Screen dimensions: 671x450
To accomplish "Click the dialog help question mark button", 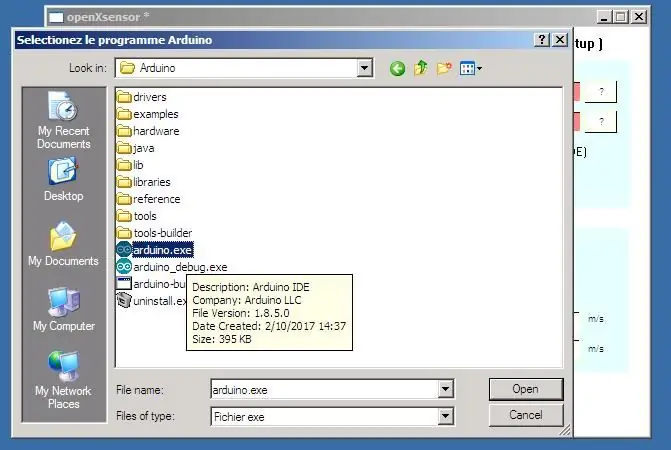I will coord(542,40).
